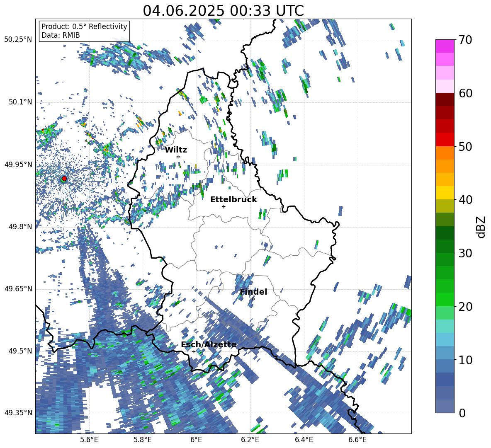This screenshot has width=491, height=448.
Task: Click the red radar location marker
Action: pos(64,179)
